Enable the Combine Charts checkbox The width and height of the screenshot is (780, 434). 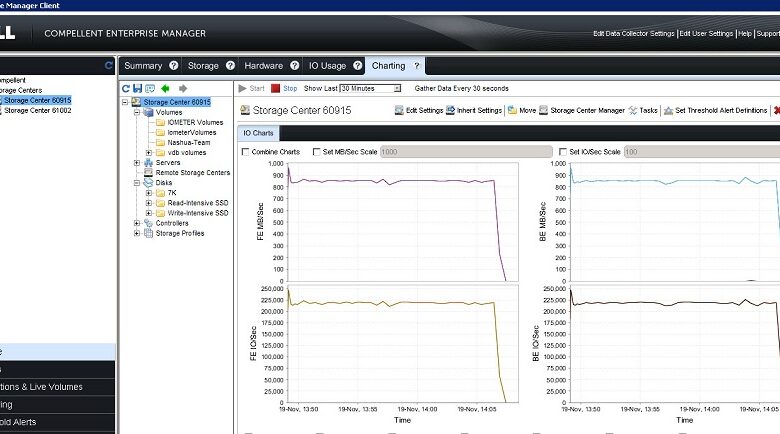[245, 152]
